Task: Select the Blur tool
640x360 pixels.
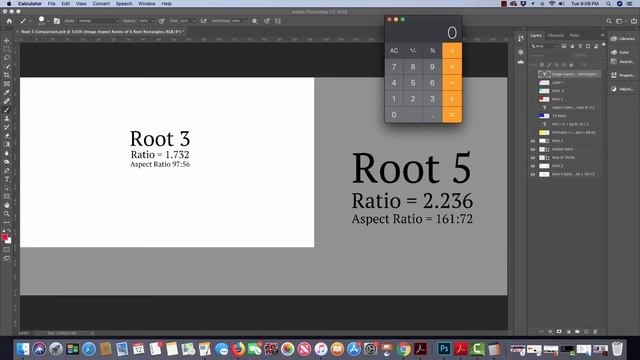Action: click(7, 153)
